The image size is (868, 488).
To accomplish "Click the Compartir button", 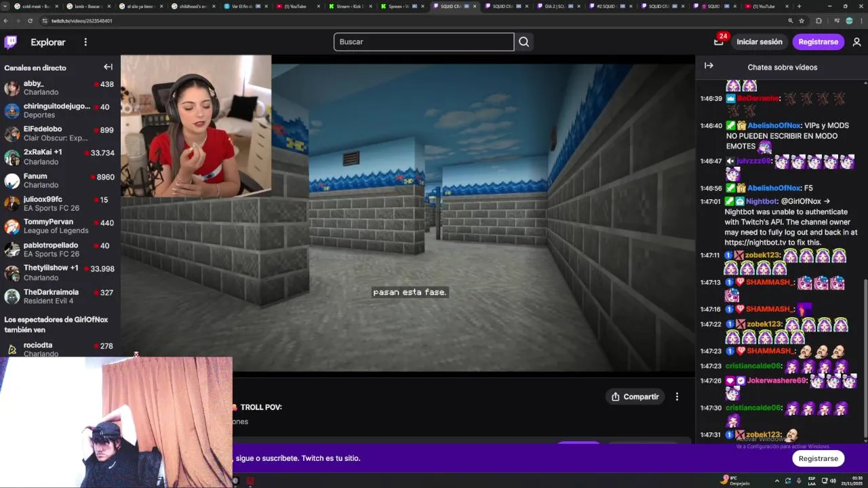I will click(x=635, y=396).
